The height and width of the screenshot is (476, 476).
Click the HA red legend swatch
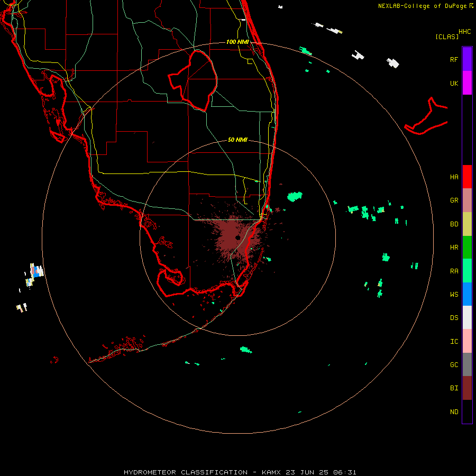pos(467,177)
